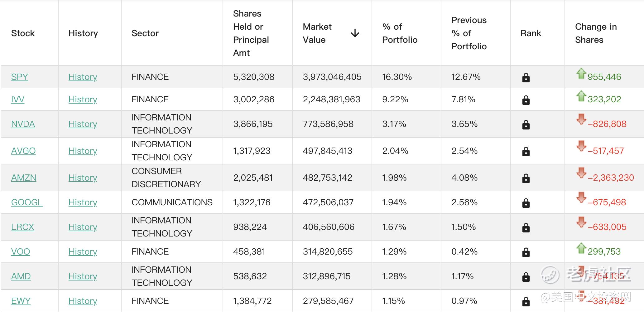
Task: Click the Previous % of Portfolio header
Action: pyautogui.click(x=469, y=33)
